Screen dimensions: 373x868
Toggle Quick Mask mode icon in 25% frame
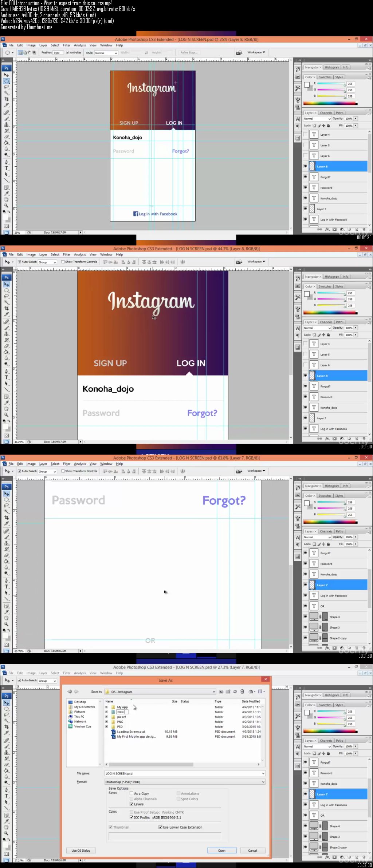tap(6, 226)
